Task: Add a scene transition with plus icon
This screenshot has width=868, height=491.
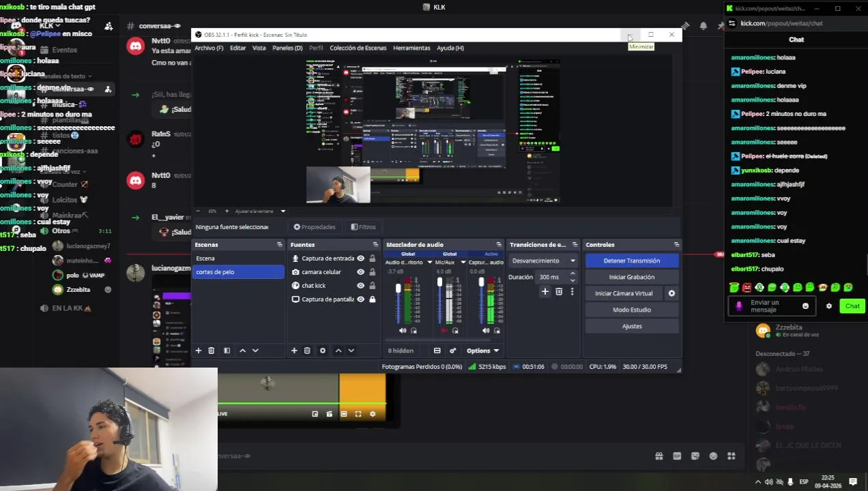Action: [545, 292]
